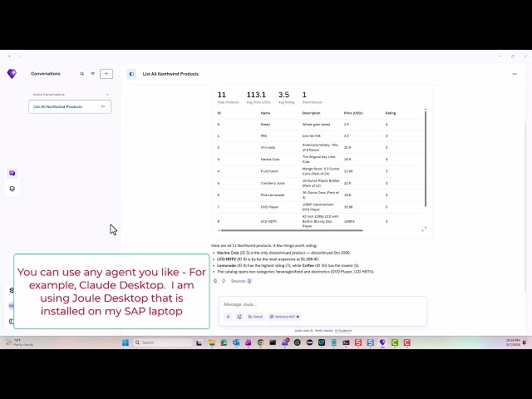Go forward with the navigation arrow
The height and width of the screenshot is (399, 532).
(19, 56)
